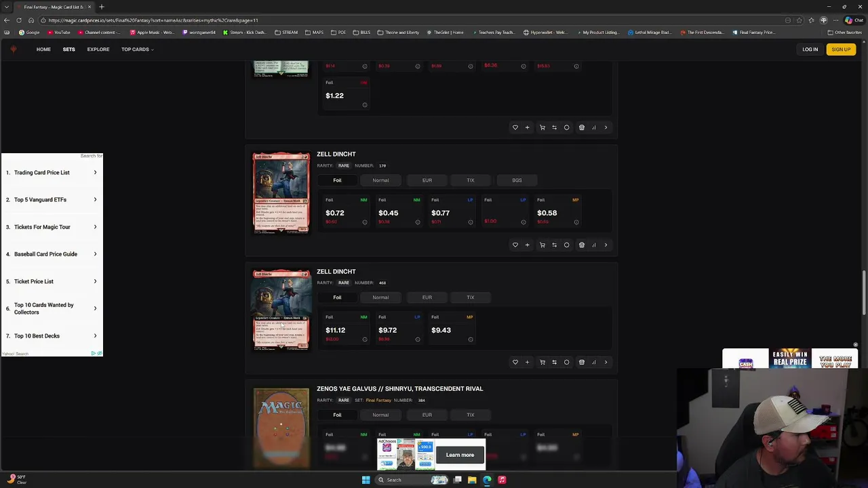Click the red site logo in header
This screenshot has height=488, width=868.
pyautogui.click(x=14, y=49)
